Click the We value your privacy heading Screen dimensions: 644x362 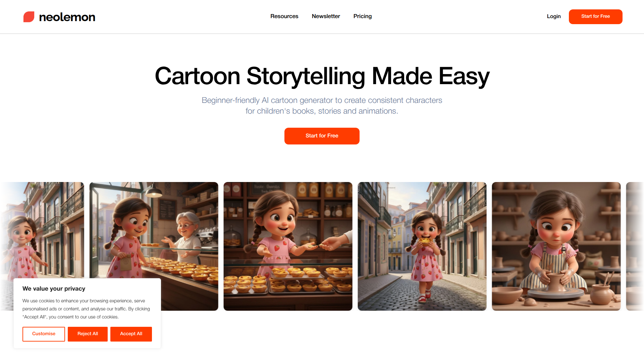(x=54, y=289)
